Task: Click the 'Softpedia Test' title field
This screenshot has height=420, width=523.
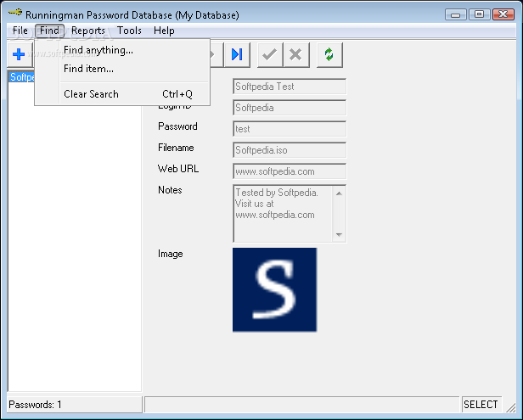Action: point(290,87)
